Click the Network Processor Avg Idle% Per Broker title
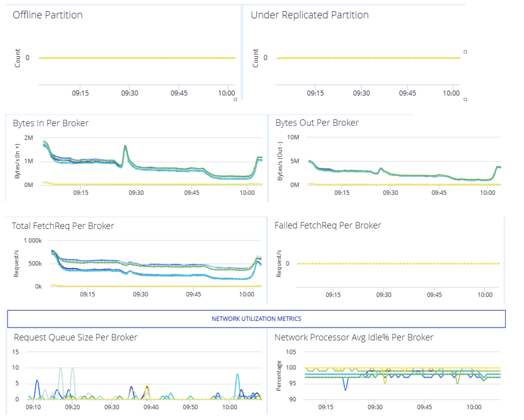This screenshot has width=524, height=420. click(354, 337)
